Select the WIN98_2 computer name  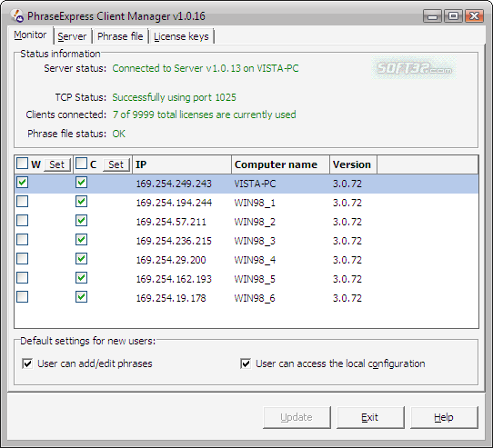click(255, 222)
